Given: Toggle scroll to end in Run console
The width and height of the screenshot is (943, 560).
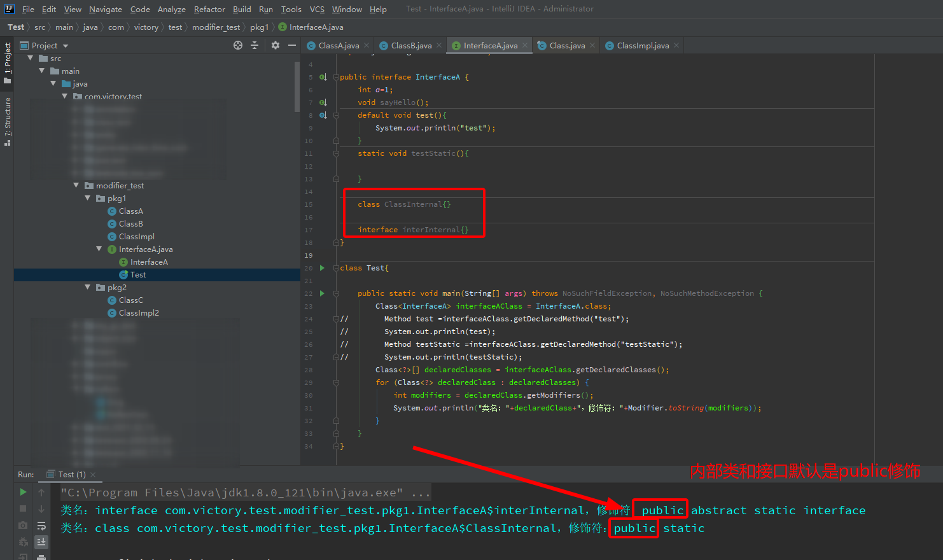Looking at the screenshot, I should (x=41, y=542).
